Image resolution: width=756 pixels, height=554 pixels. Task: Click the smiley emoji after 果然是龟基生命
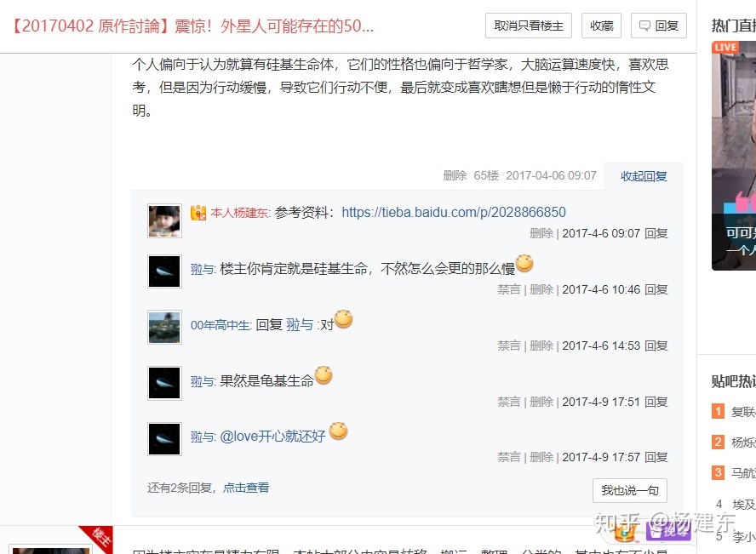click(324, 375)
